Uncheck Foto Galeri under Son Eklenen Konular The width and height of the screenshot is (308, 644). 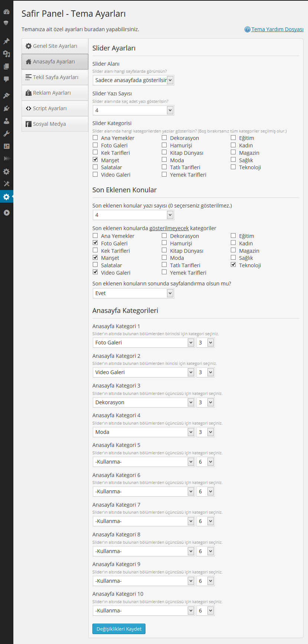tap(95, 243)
